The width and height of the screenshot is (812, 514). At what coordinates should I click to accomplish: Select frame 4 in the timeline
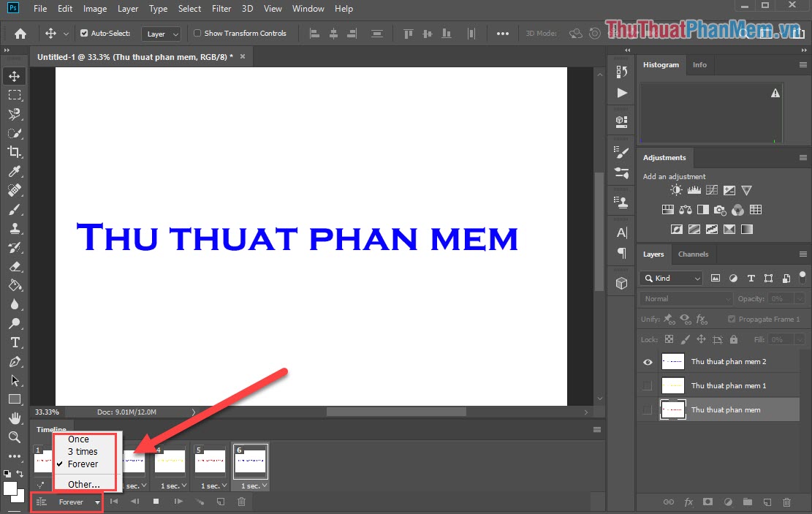(x=170, y=463)
